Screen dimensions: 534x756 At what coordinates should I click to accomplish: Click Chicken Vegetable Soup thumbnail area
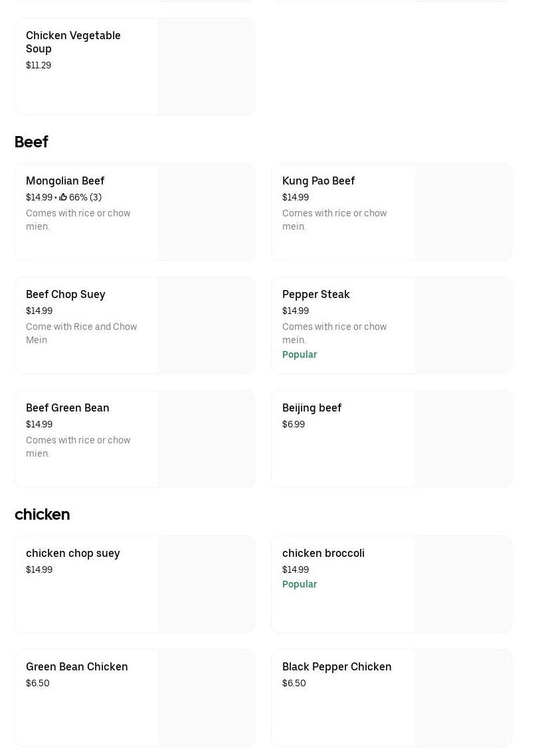pos(206,67)
